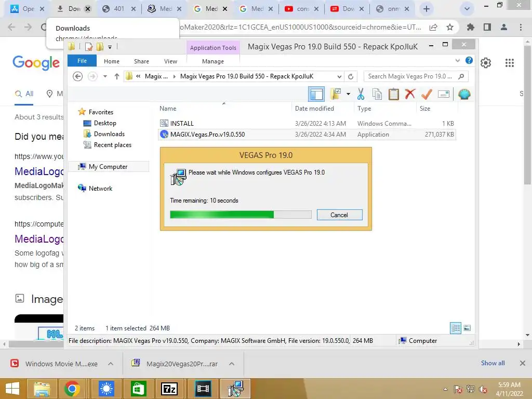Toggle the Chrome side panel icon

click(487, 27)
